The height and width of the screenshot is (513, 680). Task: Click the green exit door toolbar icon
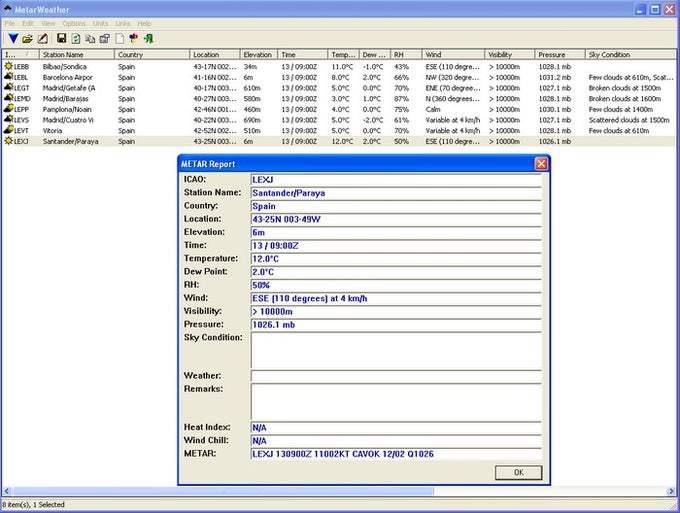point(149,39)
